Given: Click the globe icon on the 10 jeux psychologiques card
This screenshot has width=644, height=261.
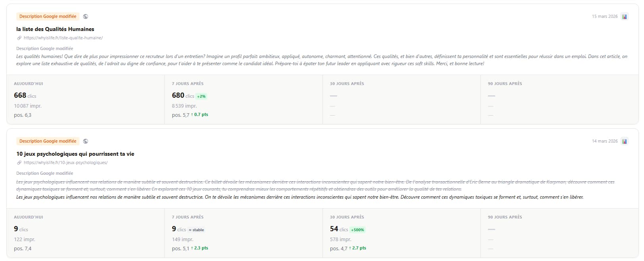Looking at the screenshot, I should [86, 141].
